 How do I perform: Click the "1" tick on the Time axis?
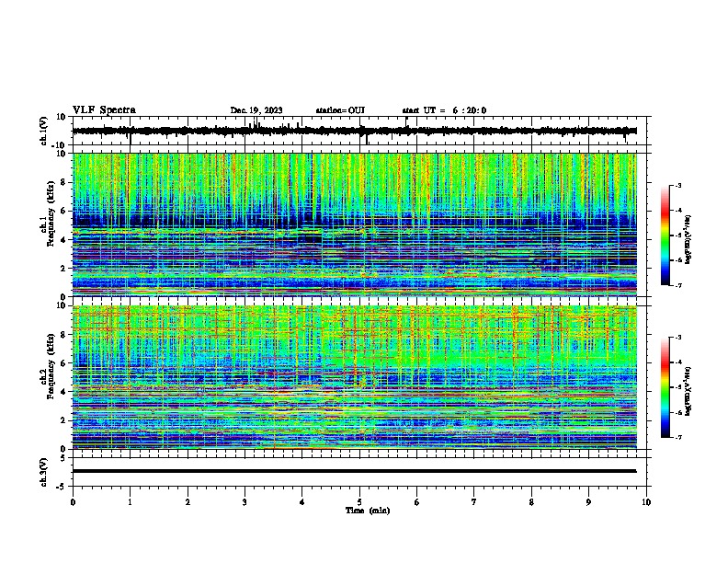(130, 502)
